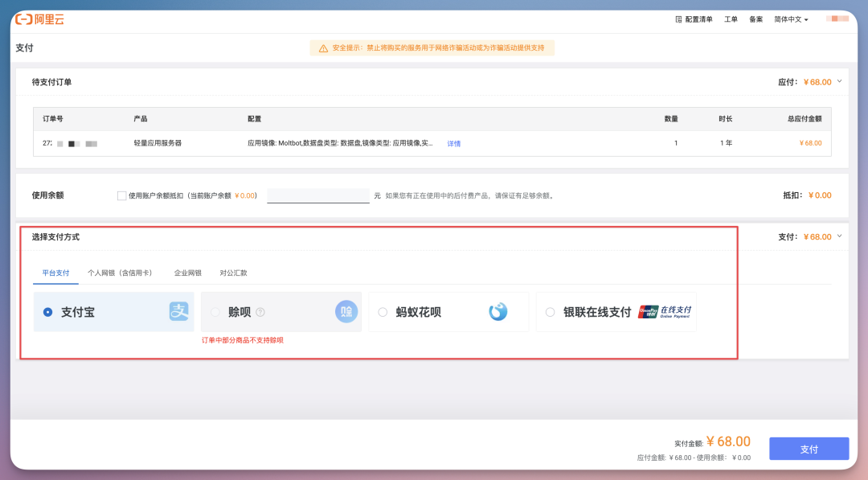Click the blue 支付 button
Screen dimensions: 868x480
809,448
